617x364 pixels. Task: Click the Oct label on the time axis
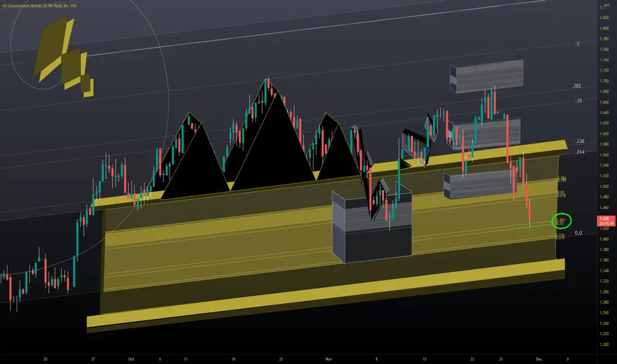[x=131, y=359]
